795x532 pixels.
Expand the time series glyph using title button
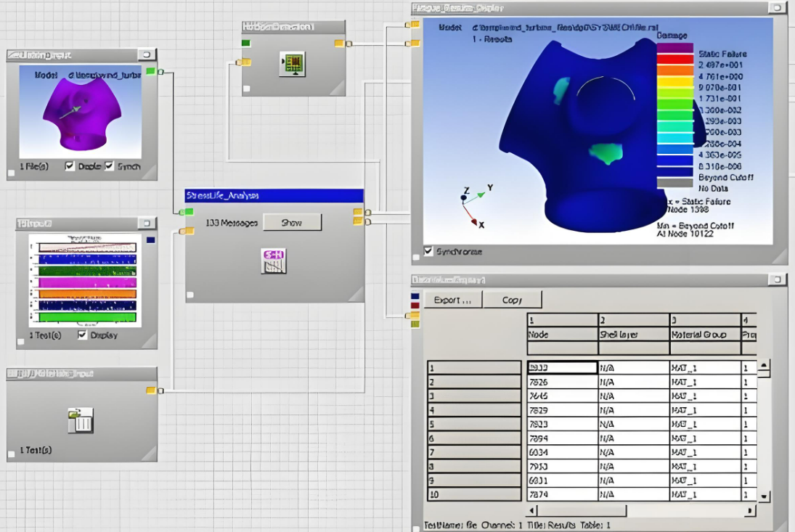pyautogui.click(x=146, y=224)
